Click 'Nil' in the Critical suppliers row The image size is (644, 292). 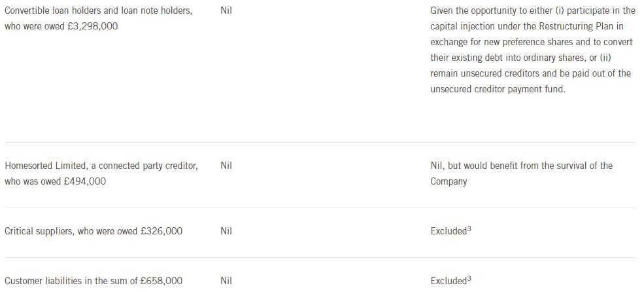[226, 231]
